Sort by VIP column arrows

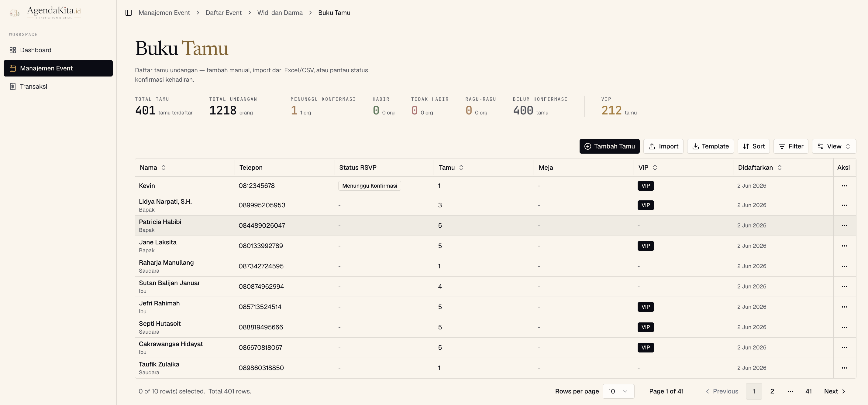point(655,168)
